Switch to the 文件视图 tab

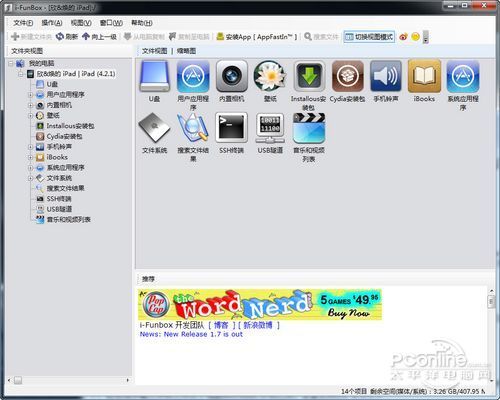point(154,51)
